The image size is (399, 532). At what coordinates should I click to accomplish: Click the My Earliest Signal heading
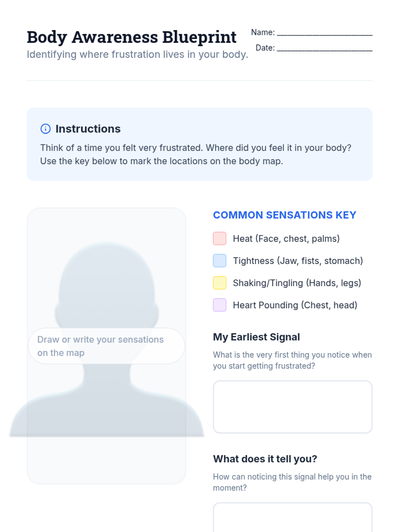(x=256, y=337)
